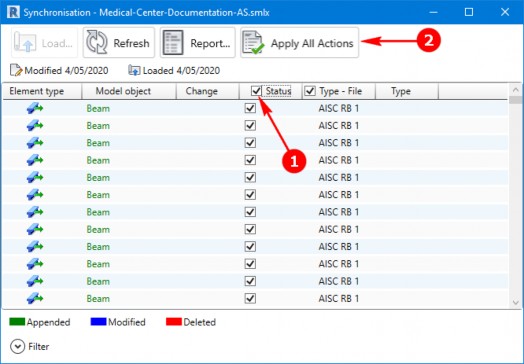Click the Change column header
Screen dimensions: 524x364
(208, 91)
